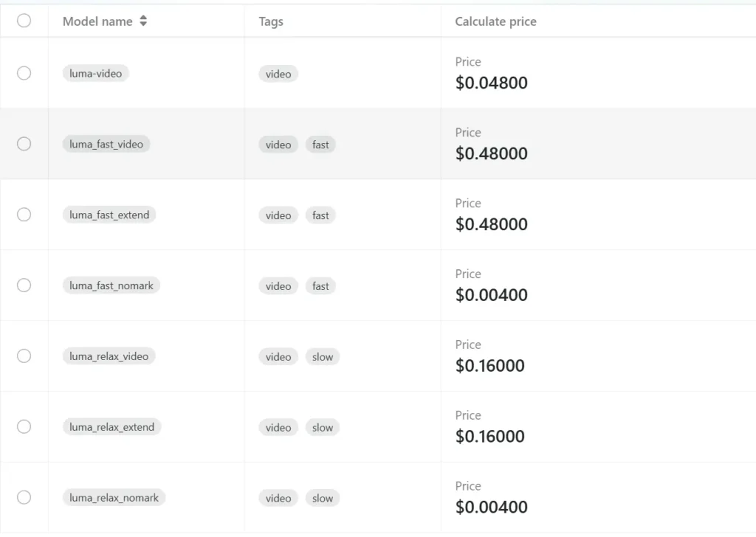Click the $0.16000 price in luma_relax_extend row
Viewport: 756px width, 537px height.
coord(489,436)
